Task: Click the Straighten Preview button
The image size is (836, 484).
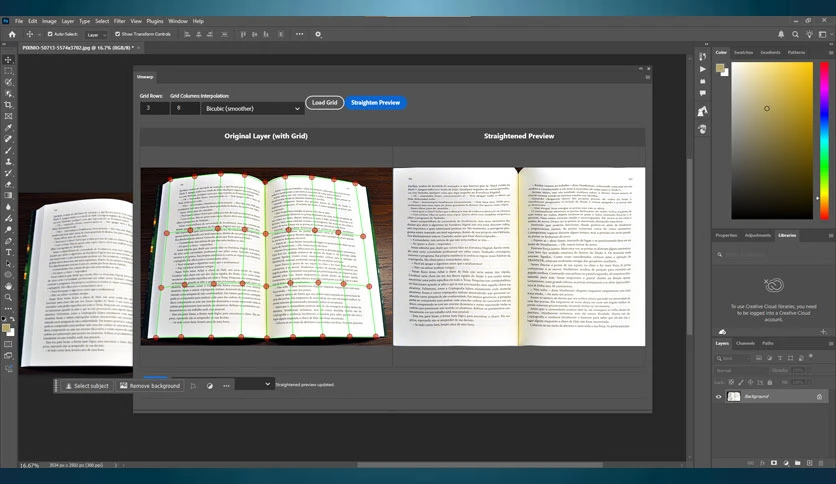Action: click(375, 102)
